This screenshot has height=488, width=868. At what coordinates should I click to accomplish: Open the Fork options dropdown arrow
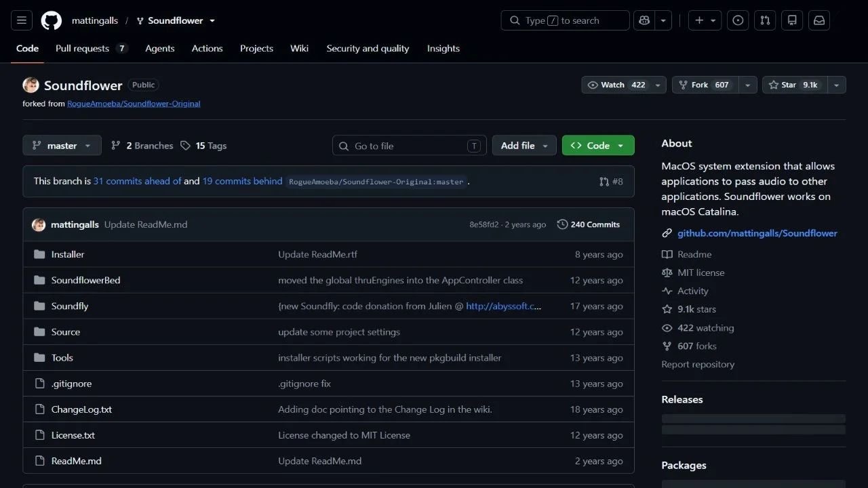[748, 85]
